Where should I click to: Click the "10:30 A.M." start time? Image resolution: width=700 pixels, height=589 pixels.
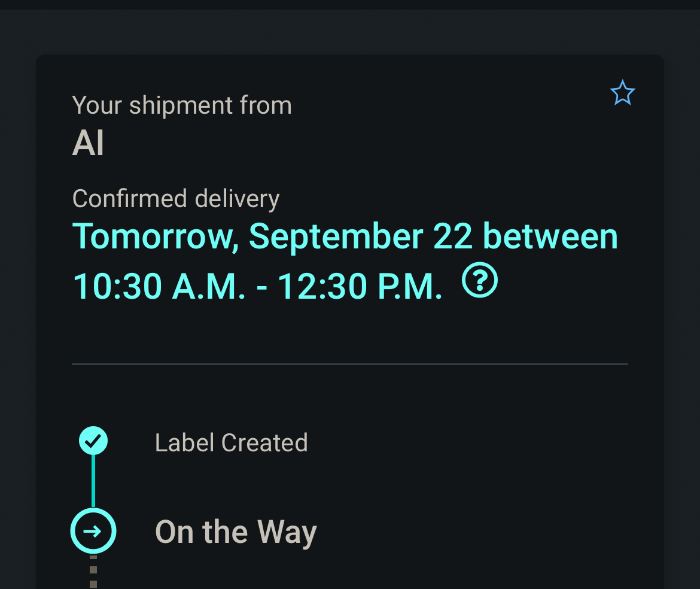(159, 287)
